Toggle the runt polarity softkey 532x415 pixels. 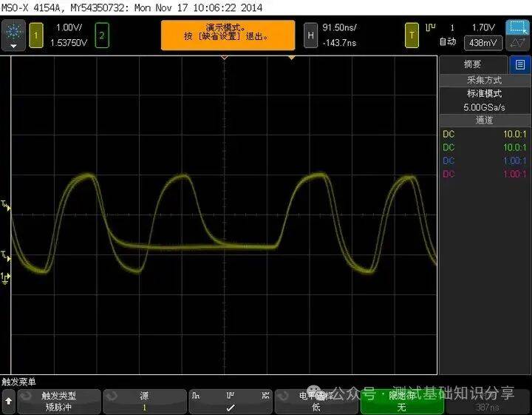pos(230,401)
